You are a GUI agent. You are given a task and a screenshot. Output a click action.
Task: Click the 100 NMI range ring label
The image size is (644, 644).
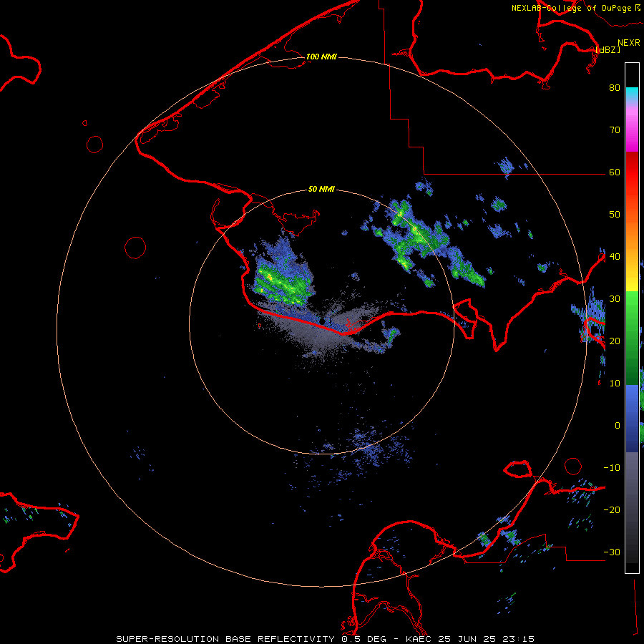click(321, 57)
